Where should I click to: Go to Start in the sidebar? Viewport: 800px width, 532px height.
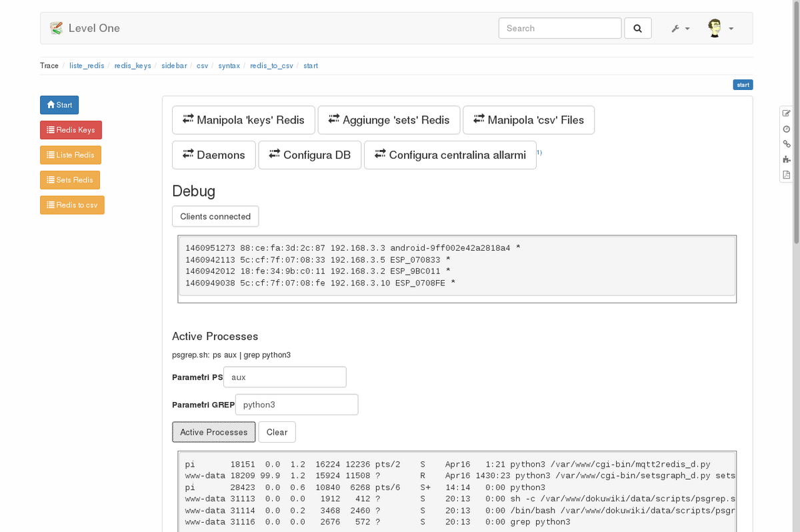59,105
